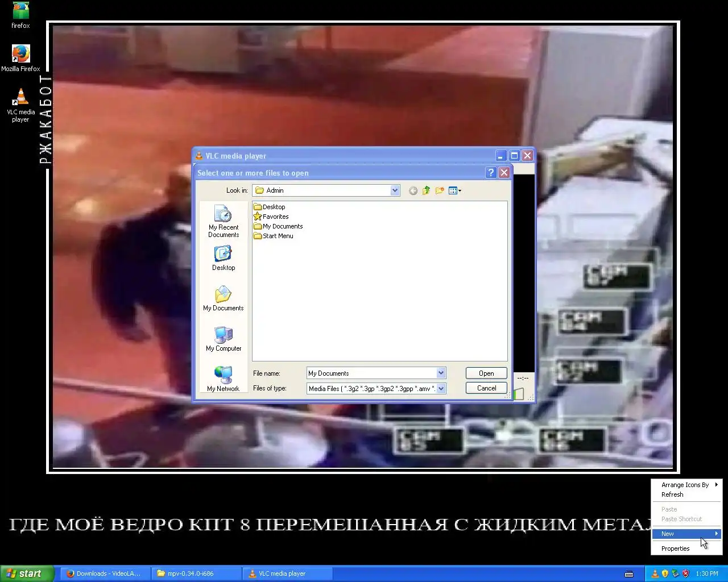Open the View Menu icon in file dialog

[x=454, y=191]
